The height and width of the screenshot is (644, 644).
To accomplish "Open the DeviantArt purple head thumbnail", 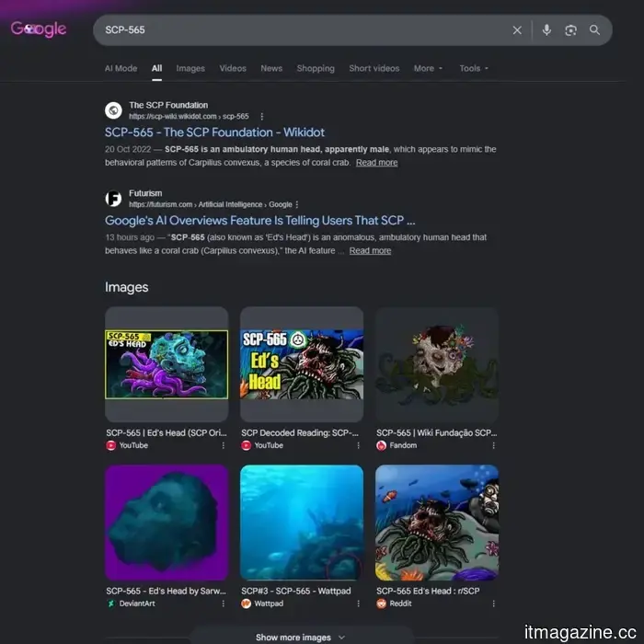I will (x=167, y=523).
